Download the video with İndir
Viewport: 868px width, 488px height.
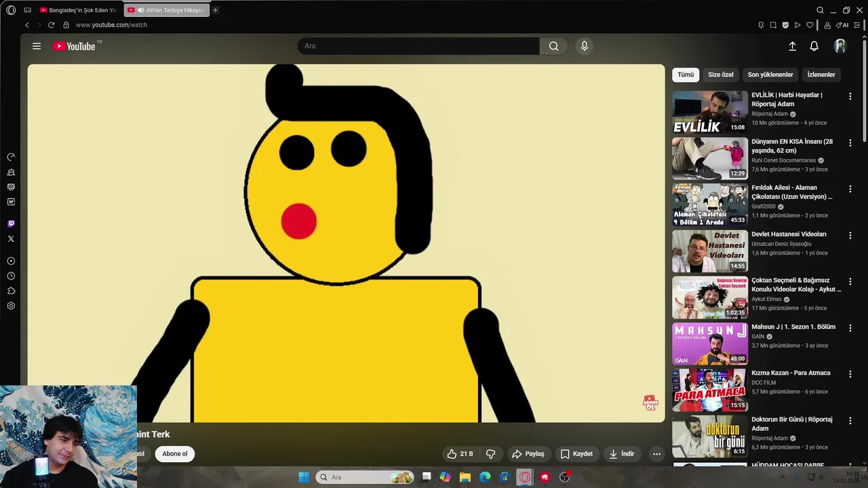[621, 454]
